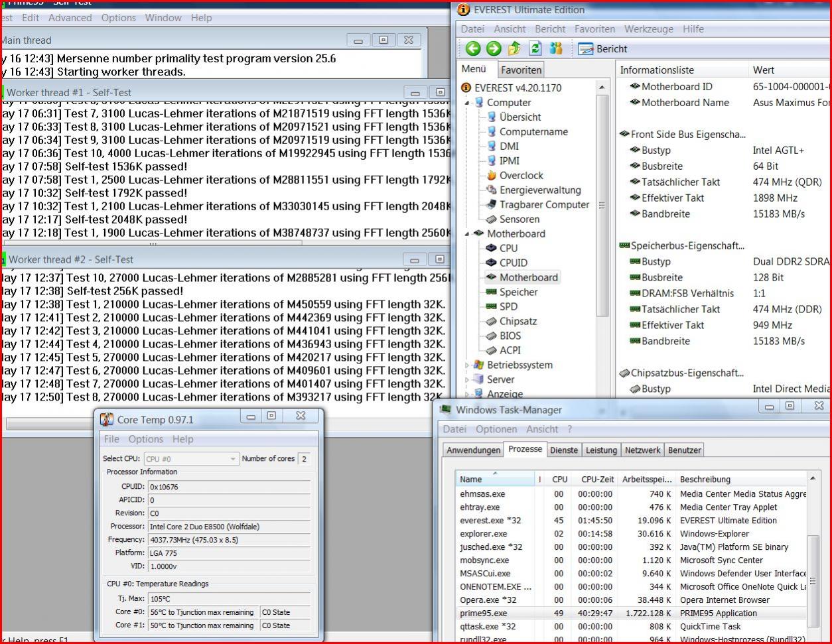Collapse the Computer node in EVEREST tree

(466, 103)
